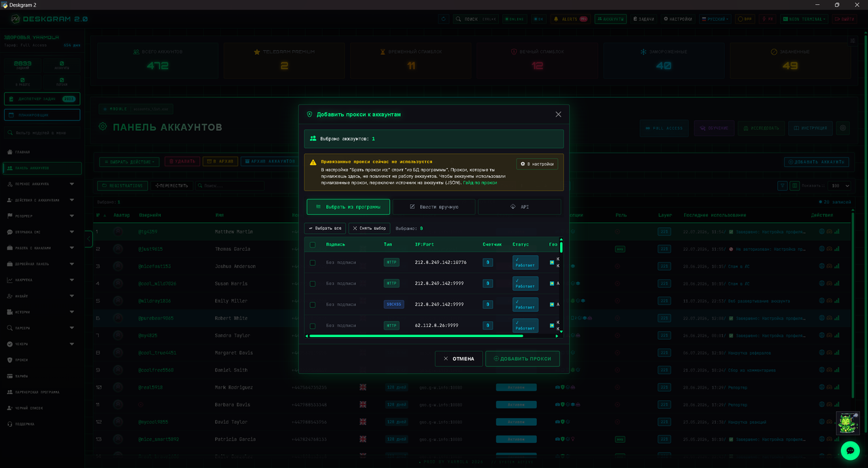The height and width of the screenshot is (468, 868).
Task: Expand Накрутка sidebar section
Action: tap(42, 279)
